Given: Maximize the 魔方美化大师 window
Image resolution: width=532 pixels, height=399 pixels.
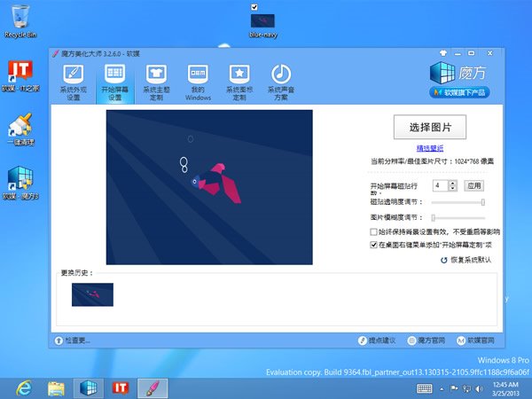Looking at the screenshot, I should pyautogui.click(x=472, y=53).
